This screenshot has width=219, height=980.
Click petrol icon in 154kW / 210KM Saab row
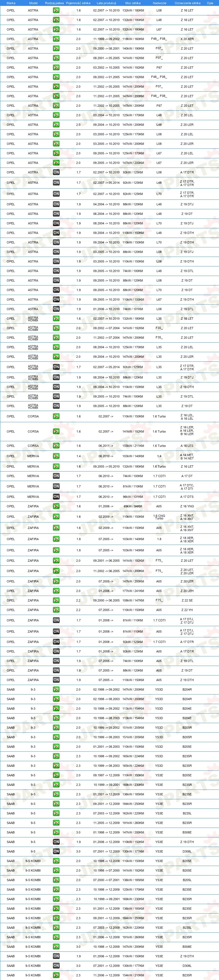click(56, 975)
